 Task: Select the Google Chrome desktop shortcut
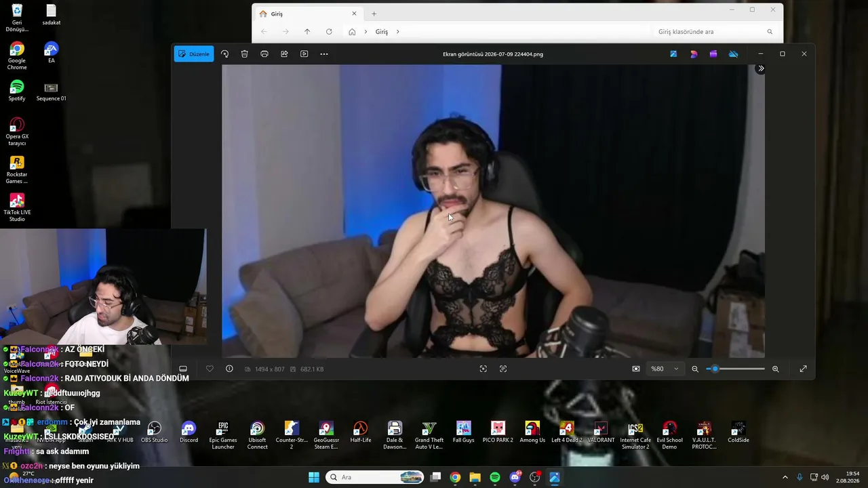coord(17,56)
